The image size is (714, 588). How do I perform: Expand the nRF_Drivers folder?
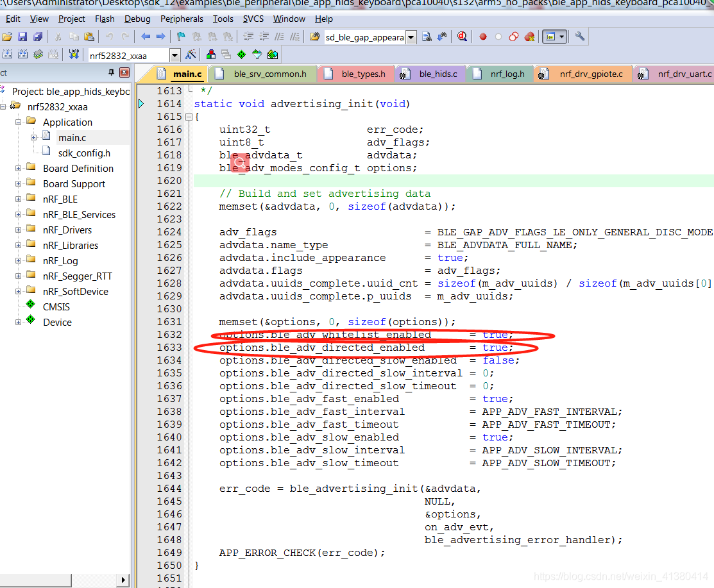point(18,230)
